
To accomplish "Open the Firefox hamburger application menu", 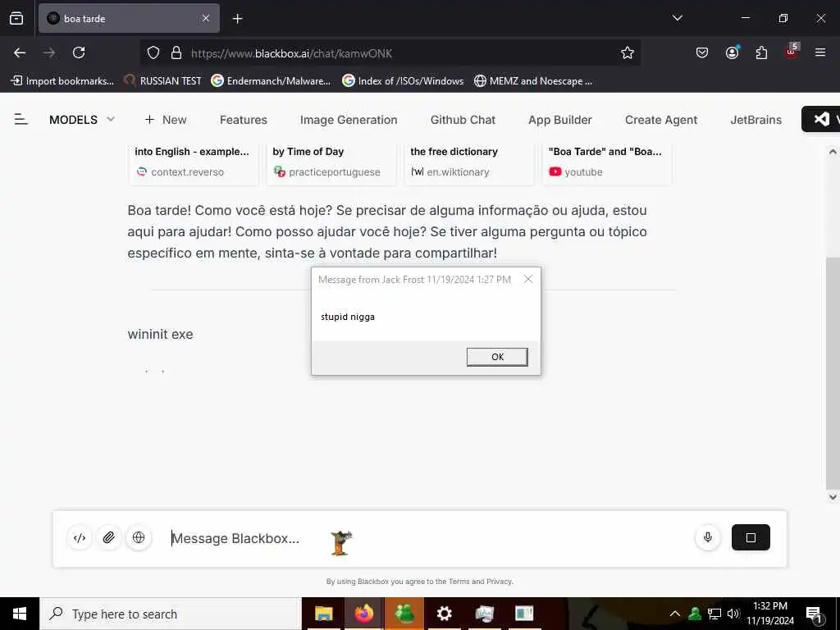I will [820, 52].
